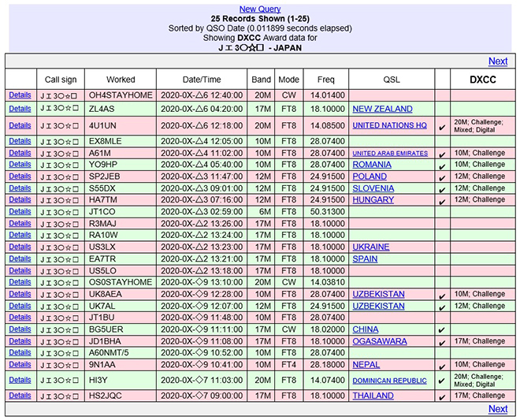This screenshot has width=520, height=420.
Task: Open the HUNGARY QSL link
Action: 373,199
